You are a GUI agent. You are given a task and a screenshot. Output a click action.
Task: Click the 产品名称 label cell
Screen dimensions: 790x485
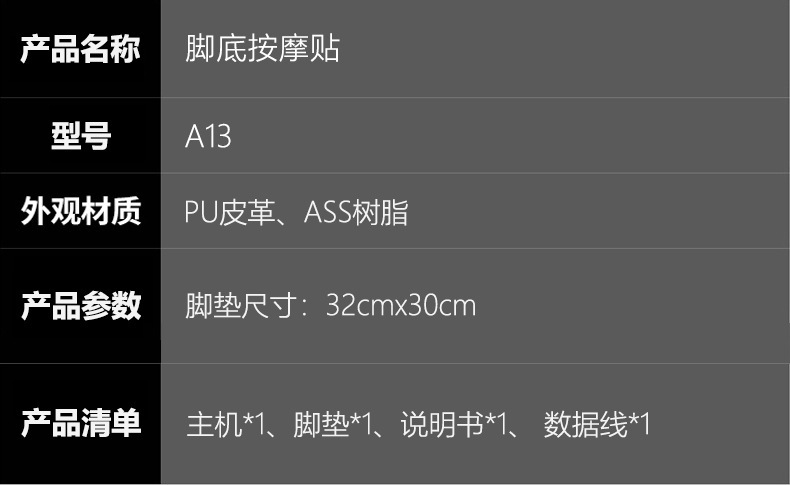(80, 48)
